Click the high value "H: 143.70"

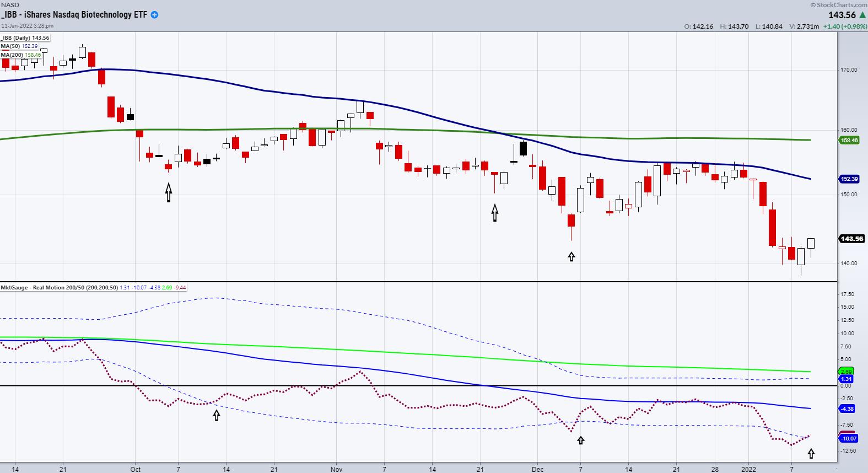[x=734, y=26]
